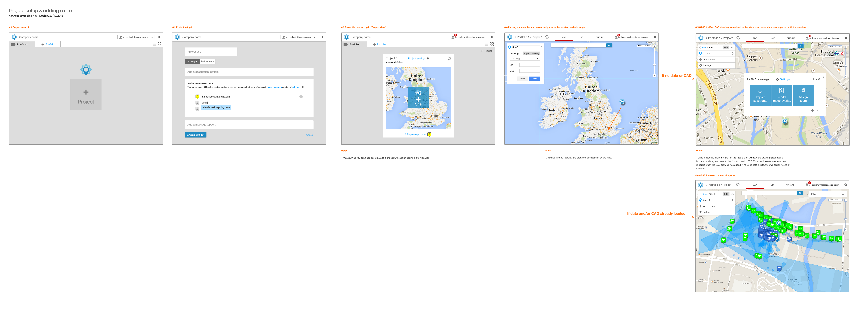Click Import asset data tile
Viewport: 868px width, 309px height.
point(760,95)
